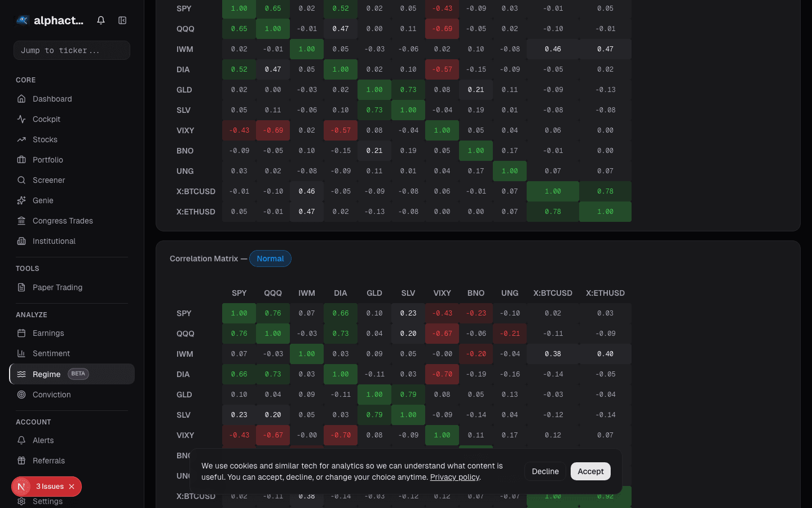Decline cookies for analytics
This screenshot has width=812, height=508.
click(545, 471)
